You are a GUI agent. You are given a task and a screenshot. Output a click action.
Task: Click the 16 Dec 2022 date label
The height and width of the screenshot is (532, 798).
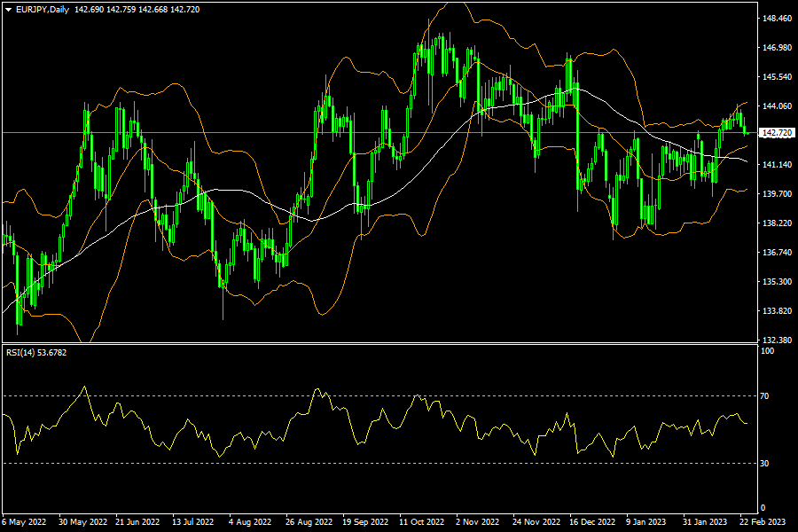tap(592, 522)
